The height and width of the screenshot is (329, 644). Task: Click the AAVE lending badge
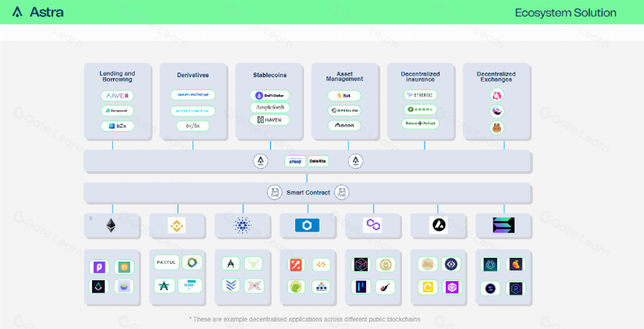pyautogui.click(x=118, y=96)
